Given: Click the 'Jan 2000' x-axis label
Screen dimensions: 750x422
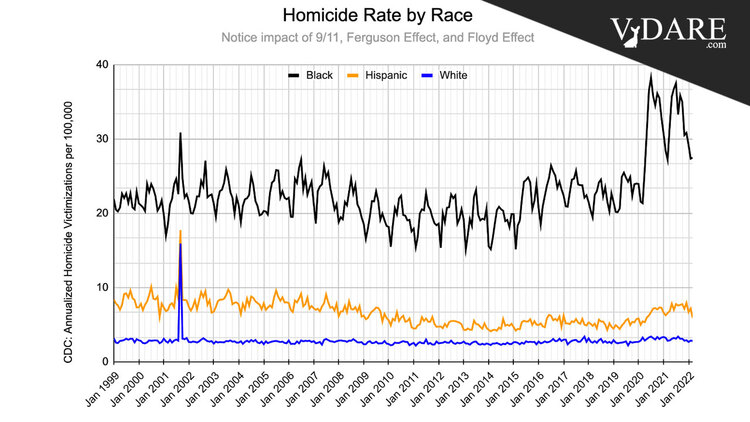Looking at the screenshot, I should pyautogui.click(x=127, y=388).
